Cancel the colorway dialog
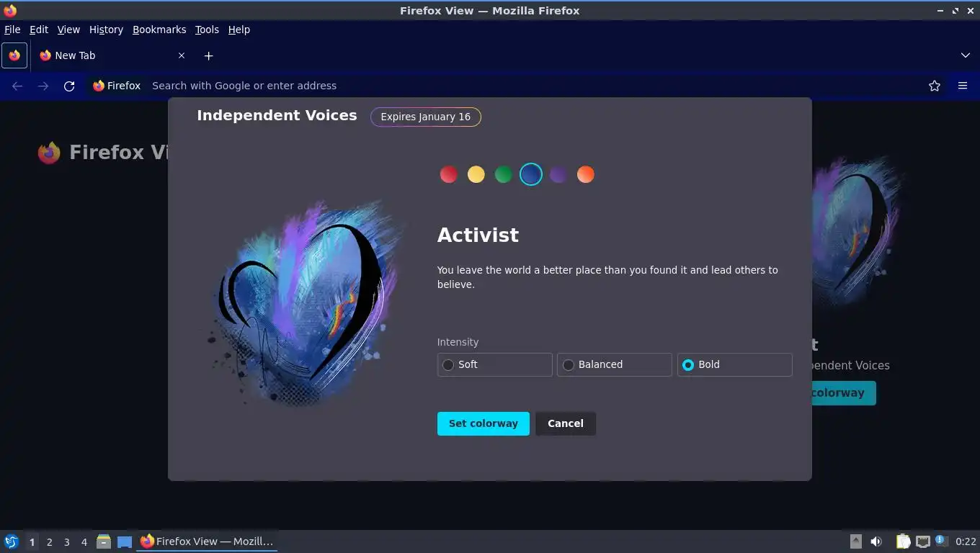The image size is (980, 553). (x=566, y=423)
